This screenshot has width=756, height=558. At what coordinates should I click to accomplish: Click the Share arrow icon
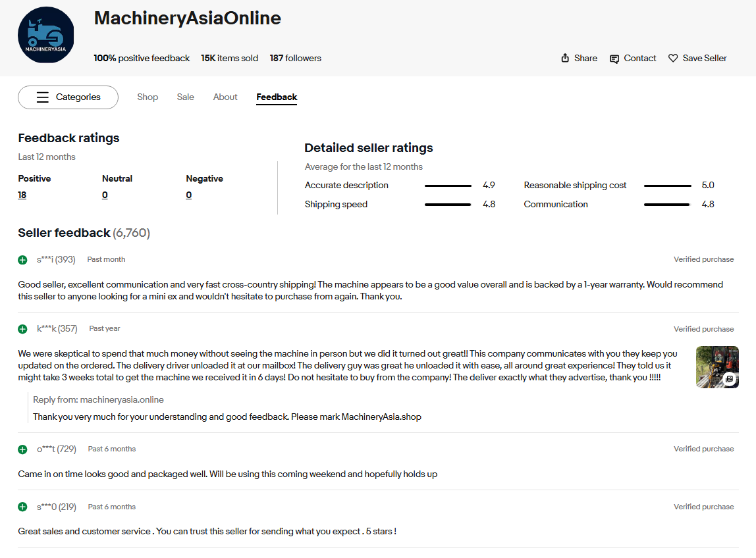point(565,59)
